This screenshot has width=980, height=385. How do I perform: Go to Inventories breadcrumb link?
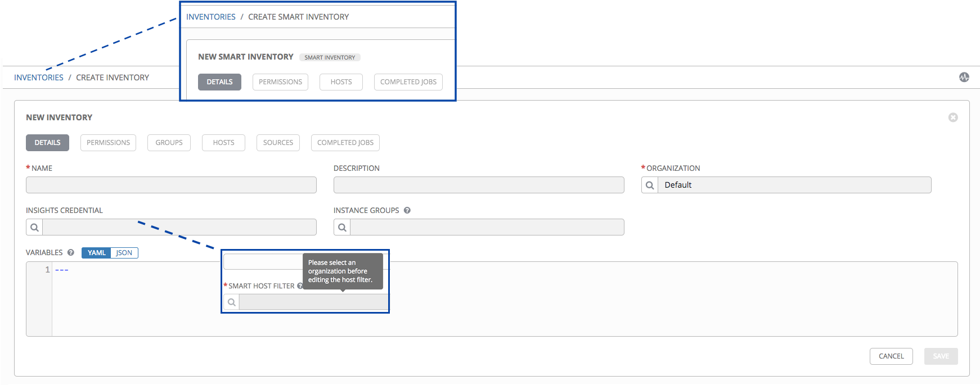(39, 78)
